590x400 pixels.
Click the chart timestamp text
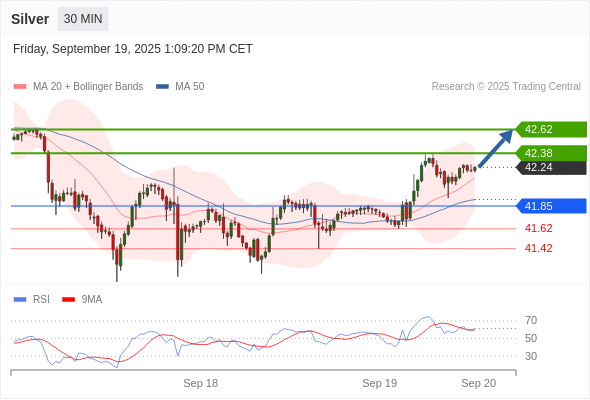point(133,49)
